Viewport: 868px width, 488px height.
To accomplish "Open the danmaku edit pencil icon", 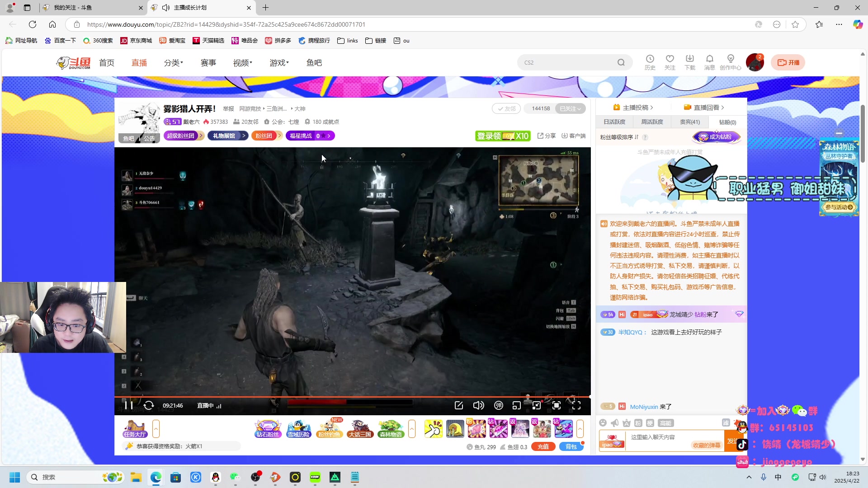I will tap(459, 405).
